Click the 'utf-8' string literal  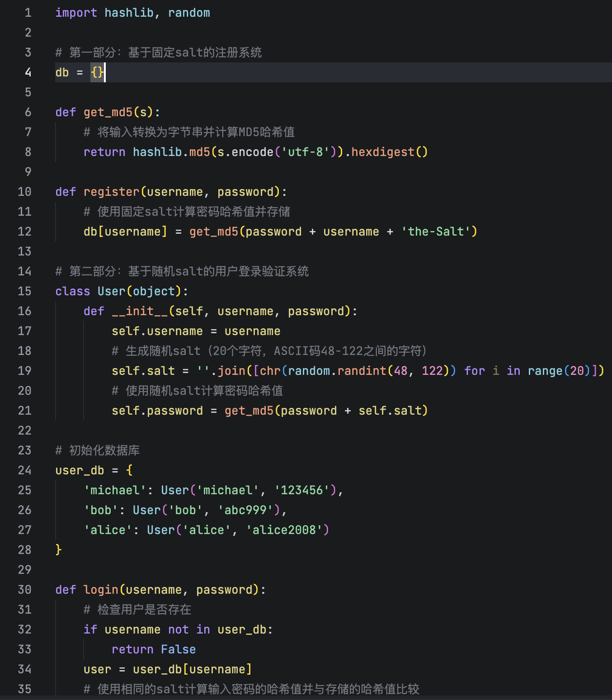click(x=306, y=152)
